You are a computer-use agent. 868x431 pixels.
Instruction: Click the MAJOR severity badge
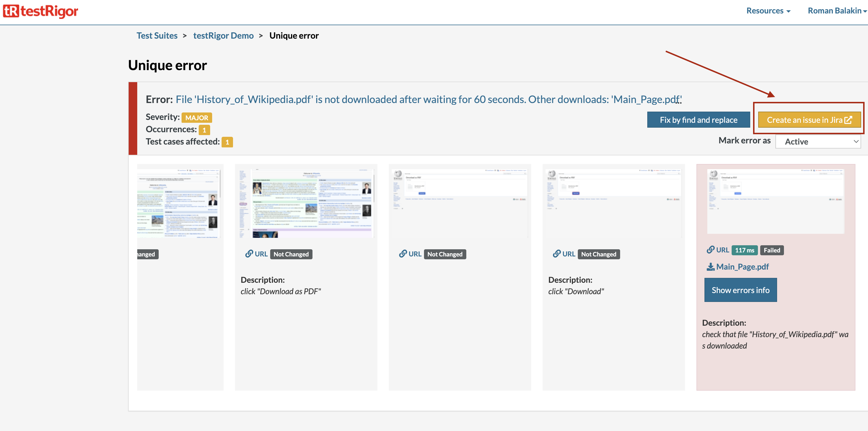point(196,118)
